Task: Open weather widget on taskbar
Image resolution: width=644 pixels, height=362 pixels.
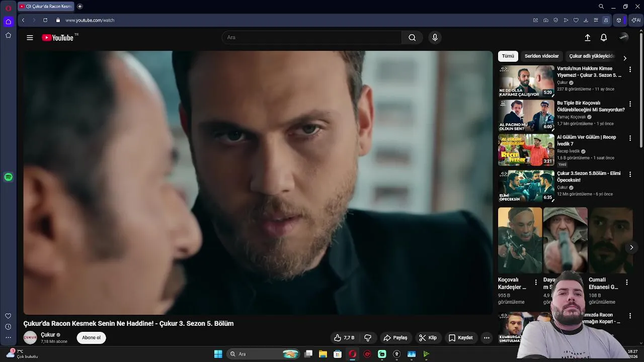Action: (23, 354)
